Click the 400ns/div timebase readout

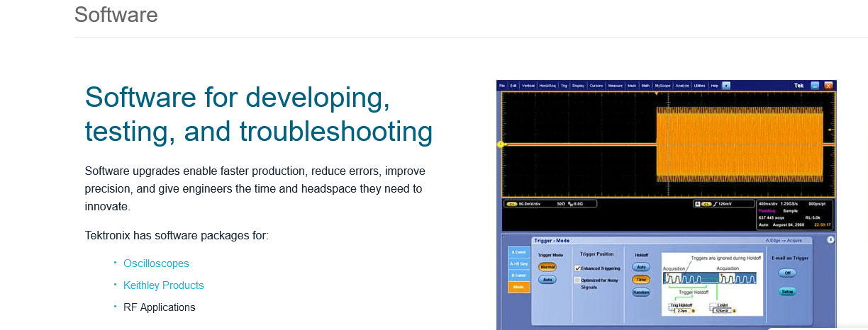[769, 203]
